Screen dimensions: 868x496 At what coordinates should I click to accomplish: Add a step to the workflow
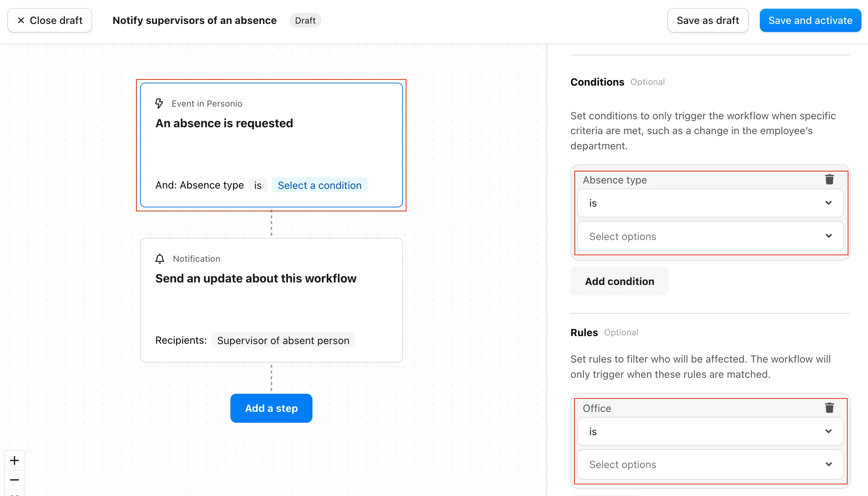[x=271, y=408]
